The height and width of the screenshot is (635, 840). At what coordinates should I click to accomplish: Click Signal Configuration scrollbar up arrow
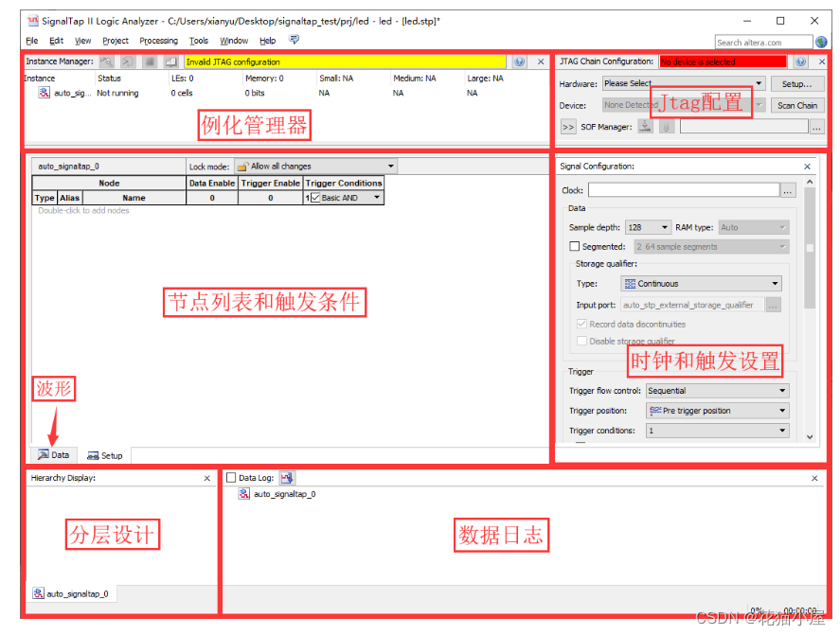[x=810, y=183]
